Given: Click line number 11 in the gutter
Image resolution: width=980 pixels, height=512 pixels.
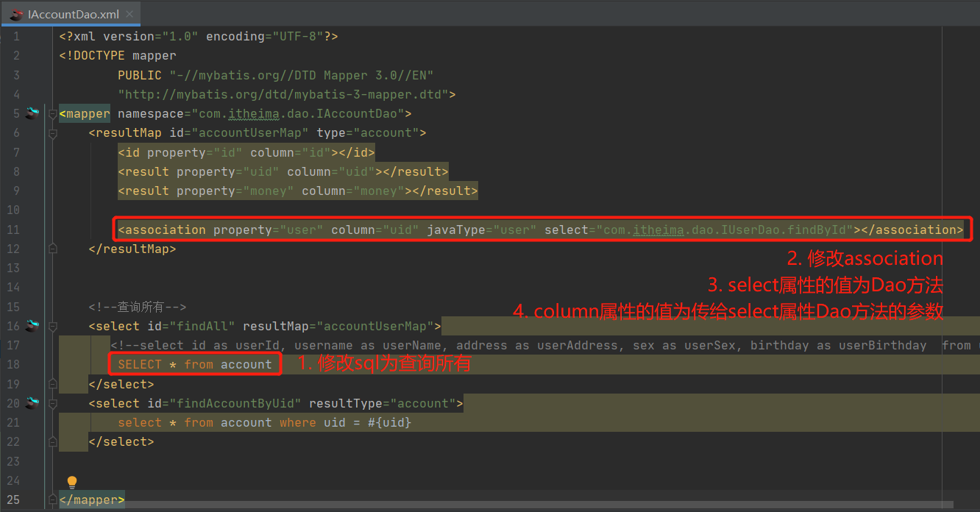Looking at the screenshot, I should [x=13, y=230].
